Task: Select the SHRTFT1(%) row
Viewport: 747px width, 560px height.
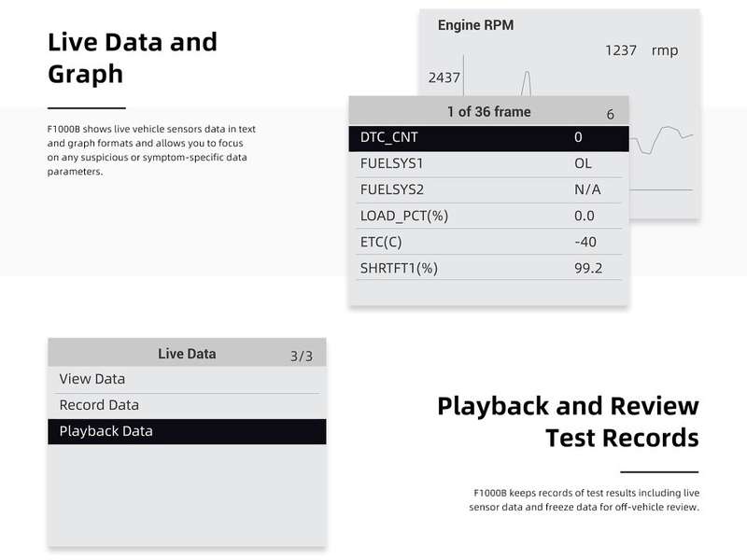Action: point(488,268)
